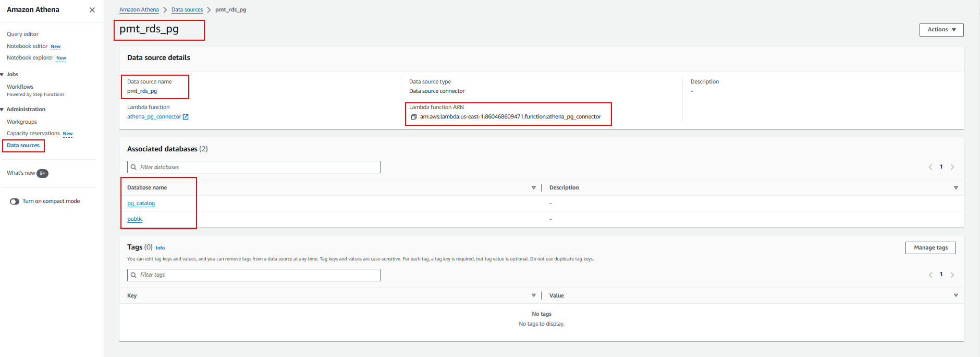Image resolution: width=980 pixels, height=357 pixels.
Task: Click the New badge beside Capacity reservations
Action: pos(68,134)
